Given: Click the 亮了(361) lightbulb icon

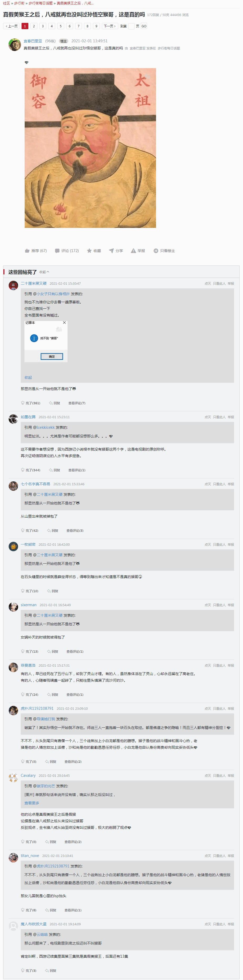Looking at the screenshot, I should [x=22, y=403].
